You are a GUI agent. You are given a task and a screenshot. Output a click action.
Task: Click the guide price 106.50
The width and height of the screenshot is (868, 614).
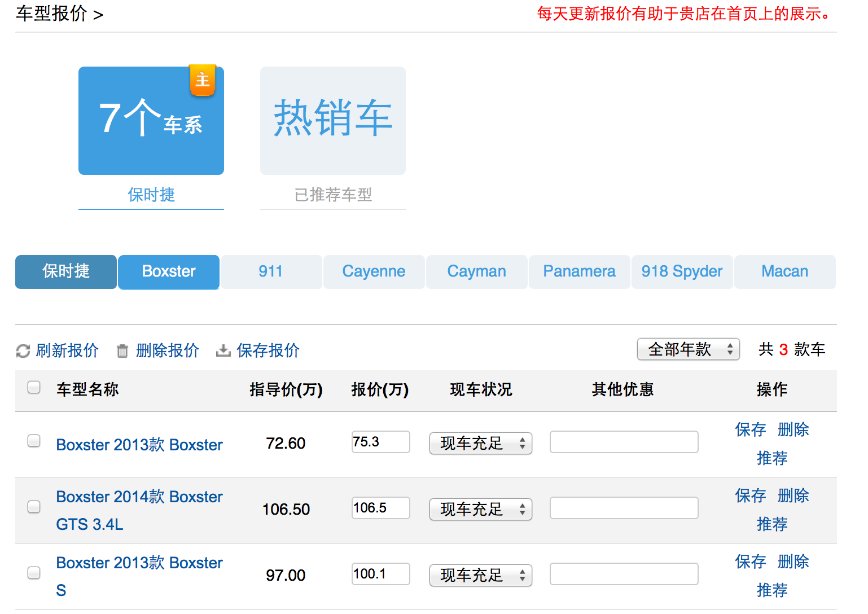286,510
